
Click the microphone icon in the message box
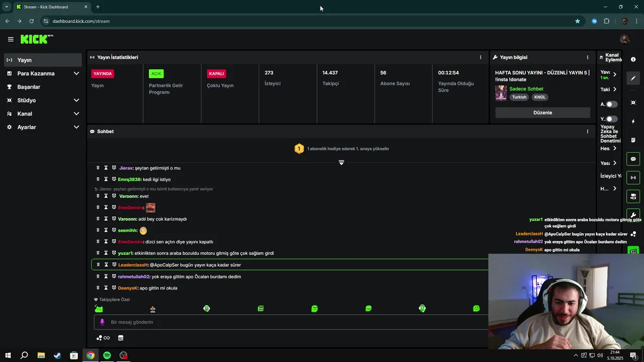(102, 322)
